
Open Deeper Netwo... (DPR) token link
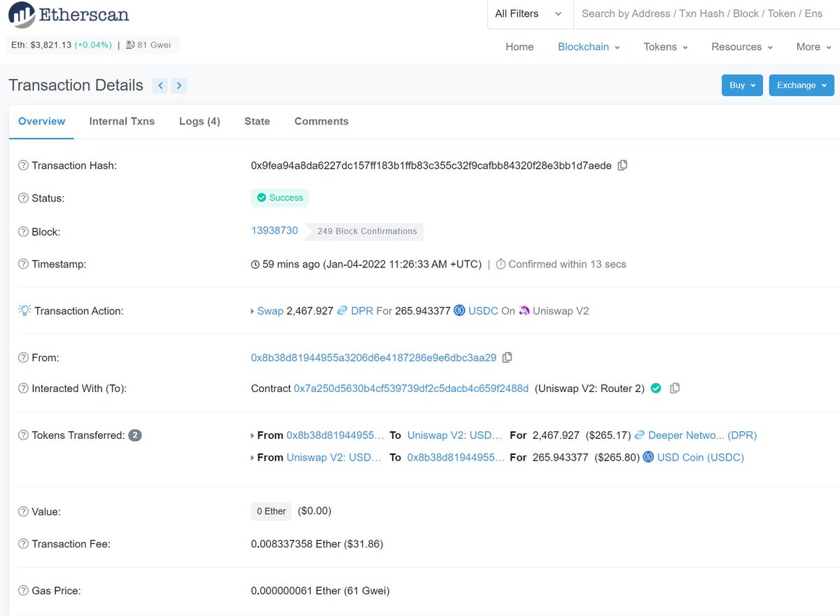click(x=703, y=435)
